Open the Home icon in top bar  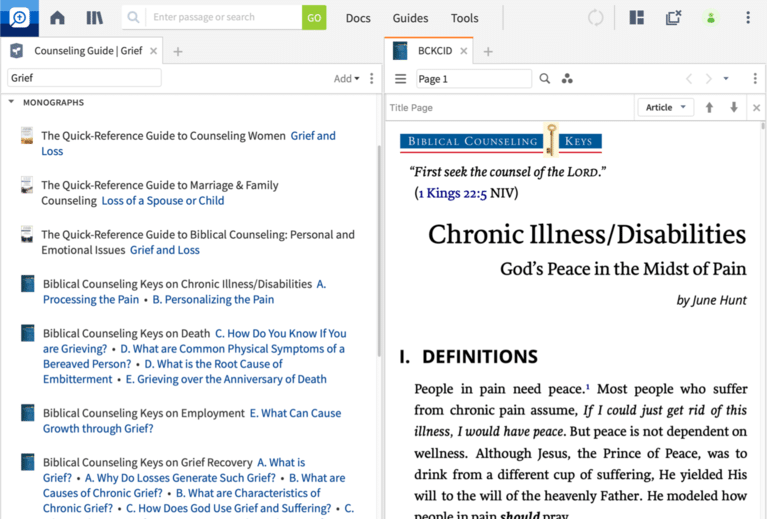point(57,18)
